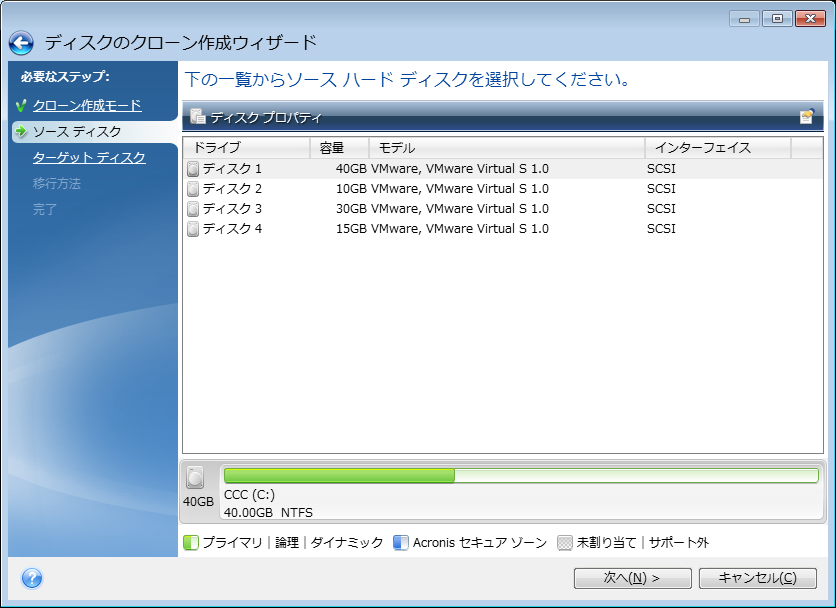Screen dimensions: 836x608
Task: Click the blue back arrow button
Action: pyautogui.click(x=21, y=43)
